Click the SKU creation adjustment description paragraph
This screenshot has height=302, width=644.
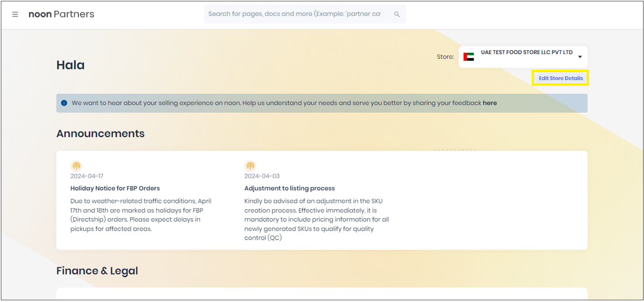click(317, 220)
